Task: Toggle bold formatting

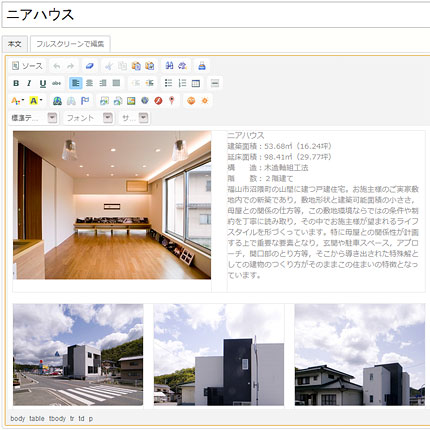Action: click(x=16, y=83)
